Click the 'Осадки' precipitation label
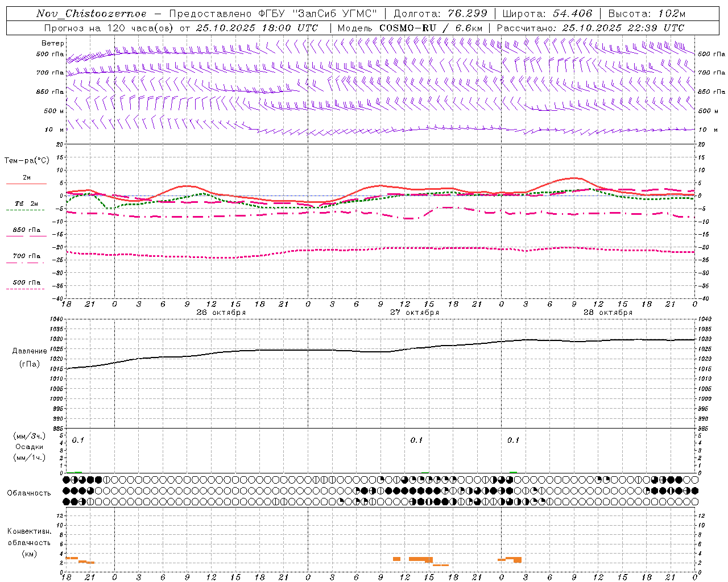This screenshot has width=728, height=582. point(30,447)
